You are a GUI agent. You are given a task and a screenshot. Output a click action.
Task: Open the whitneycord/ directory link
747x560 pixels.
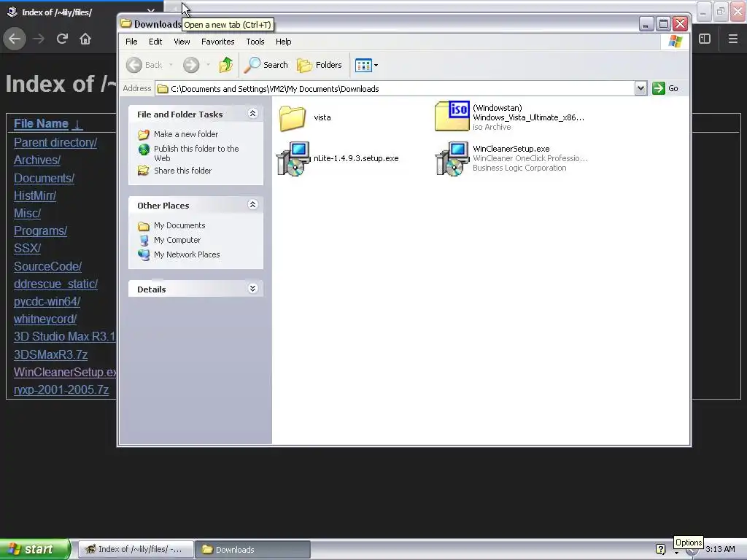tap(45, 319)
